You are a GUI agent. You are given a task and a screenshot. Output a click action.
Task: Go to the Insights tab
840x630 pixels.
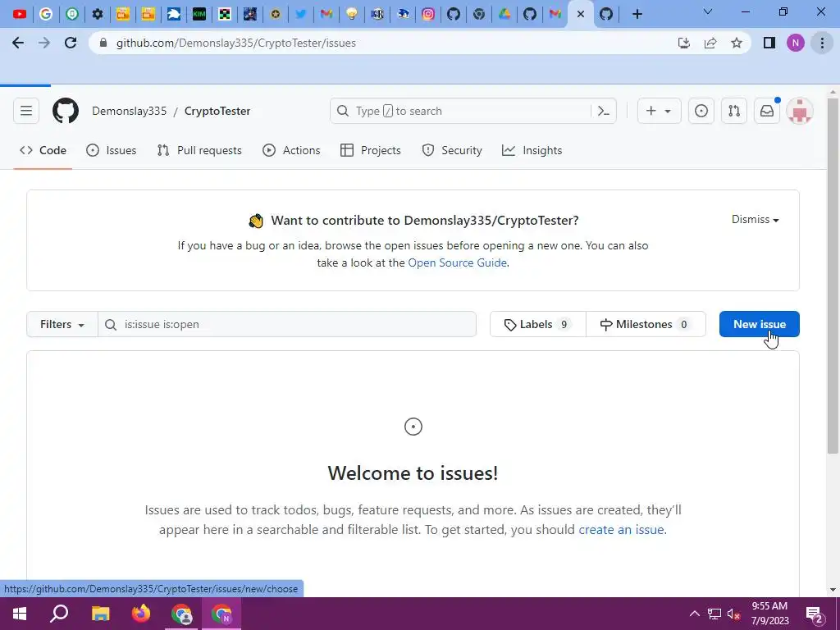pos(532,151)
